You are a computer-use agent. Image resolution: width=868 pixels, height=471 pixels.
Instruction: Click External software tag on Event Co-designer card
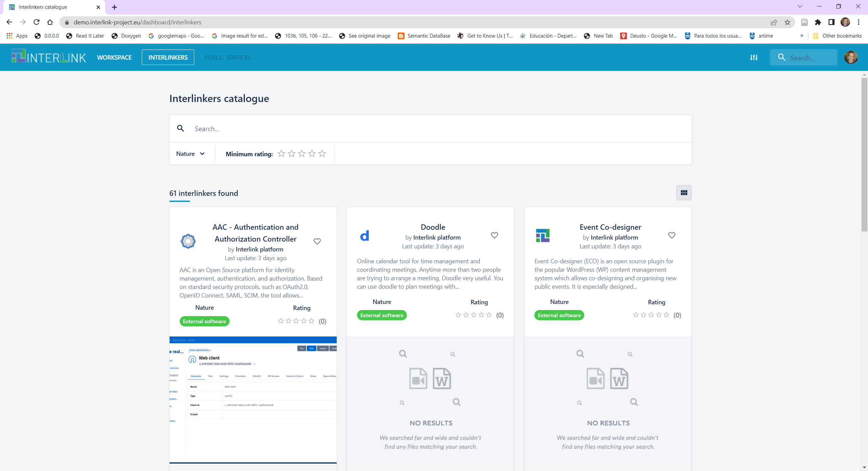(x=559, y=315)
